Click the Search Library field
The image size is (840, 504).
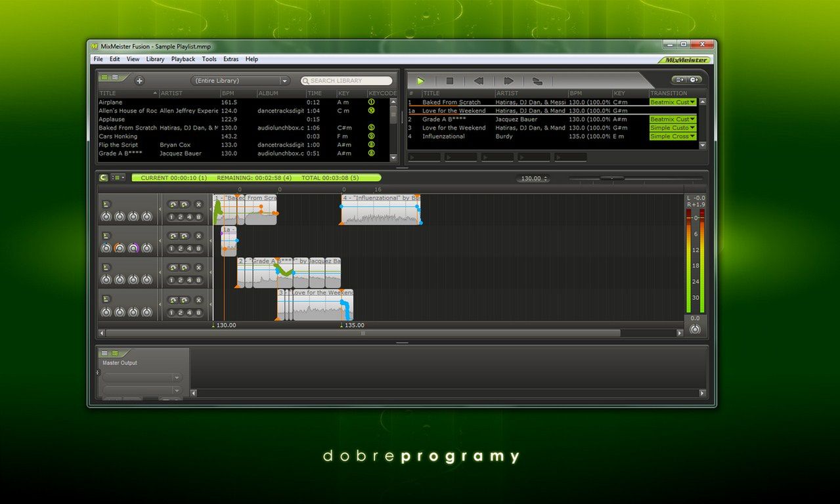[347, 81]
